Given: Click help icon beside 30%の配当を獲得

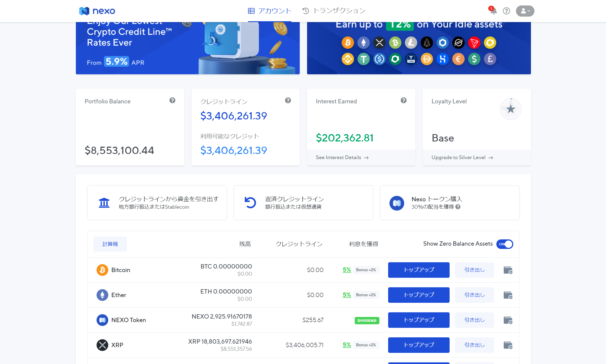Looking at the screenshot, I should click(458, 207).
